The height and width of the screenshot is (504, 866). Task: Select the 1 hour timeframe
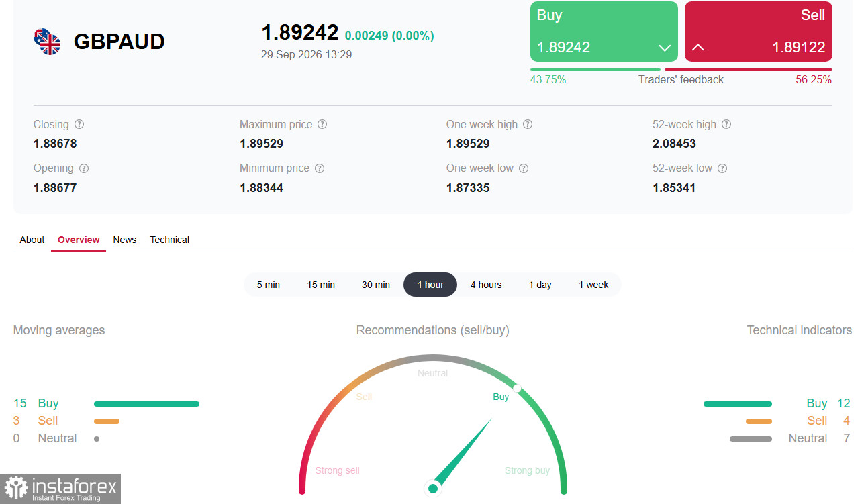click(x=430, y=285)
